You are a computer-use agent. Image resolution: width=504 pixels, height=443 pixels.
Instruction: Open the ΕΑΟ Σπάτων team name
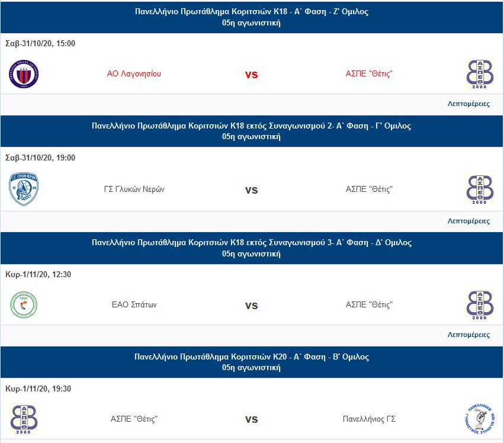[134, 305]
